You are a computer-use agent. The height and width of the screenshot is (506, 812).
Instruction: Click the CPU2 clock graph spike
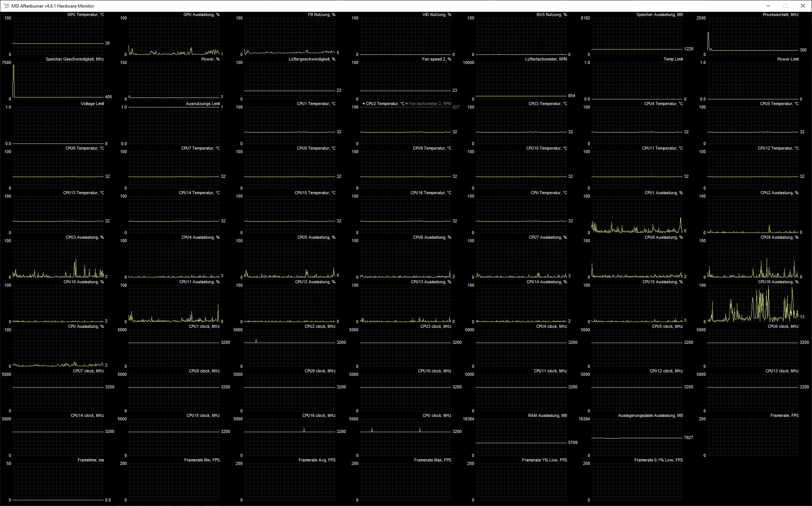256,340
